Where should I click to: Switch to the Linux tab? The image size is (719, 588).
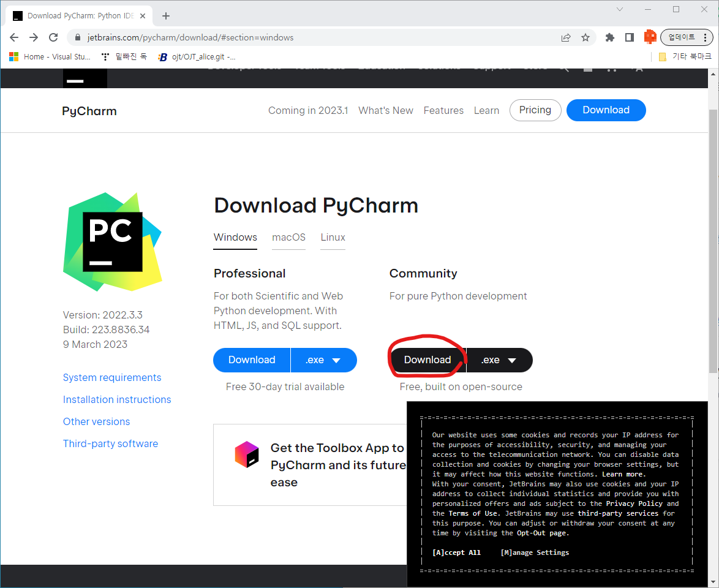point(333,238)
